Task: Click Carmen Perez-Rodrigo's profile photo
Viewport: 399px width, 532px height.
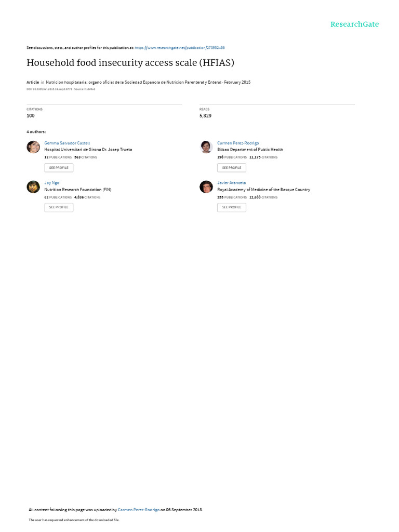Action: pyautogui.click(x=206, y=147)
